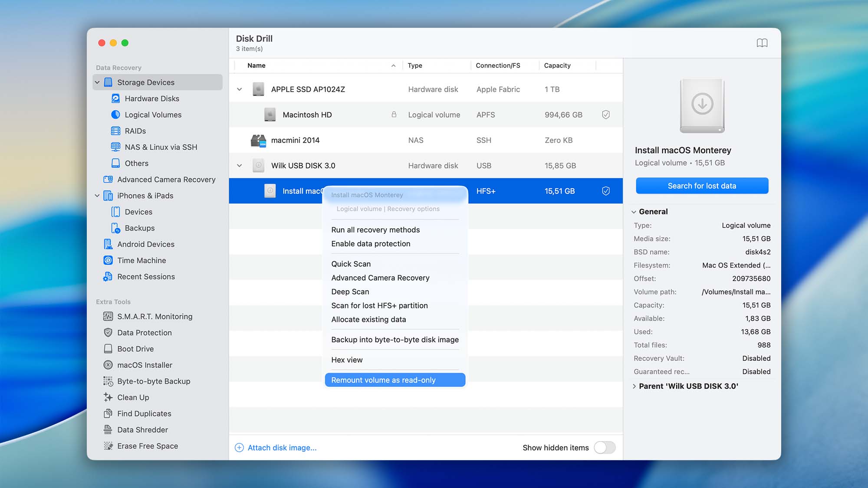Select RAIDs in sidebar
The width and height of the screenshot is (868, 488).
click(x=135, y=131)
